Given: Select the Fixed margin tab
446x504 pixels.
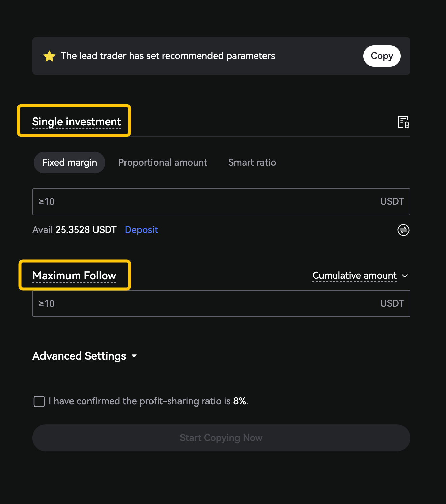Looking at the screenshot, I should (69, 163).
